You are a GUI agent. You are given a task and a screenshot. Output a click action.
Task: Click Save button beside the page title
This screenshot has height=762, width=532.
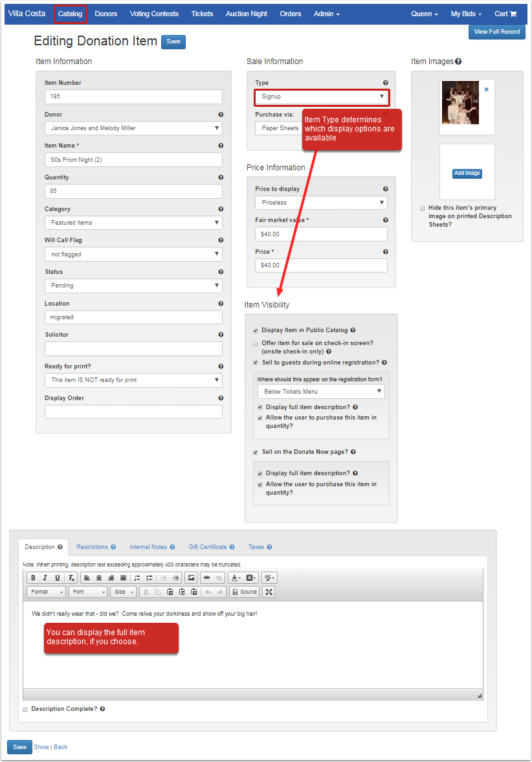173,42
